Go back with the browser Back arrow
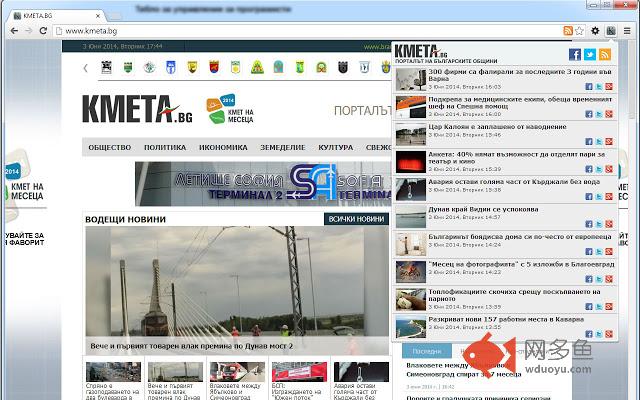The width and height of the screenshot is (640, 400). [14, 31]
